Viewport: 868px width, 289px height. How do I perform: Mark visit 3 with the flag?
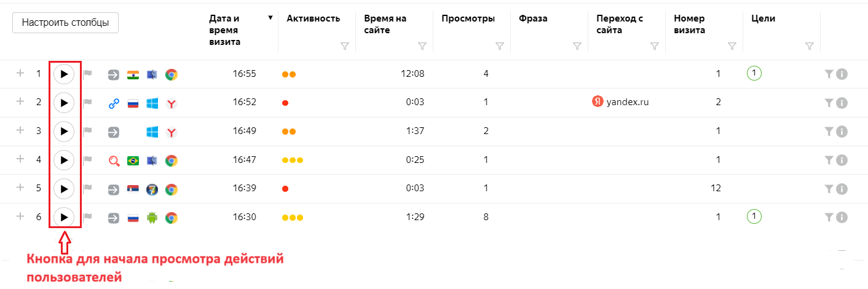click(88, 132)
